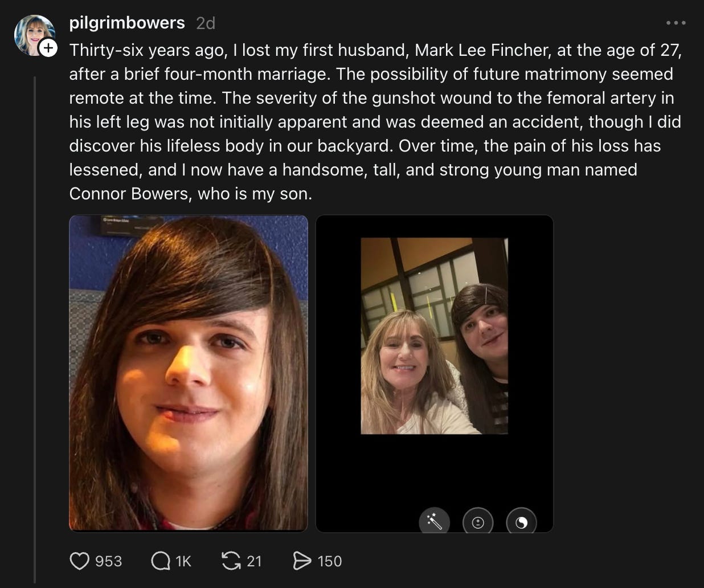This screenshot has height=588, width=704.
Task: Like the post with the heart icon
Action: (x=79, y=561)
